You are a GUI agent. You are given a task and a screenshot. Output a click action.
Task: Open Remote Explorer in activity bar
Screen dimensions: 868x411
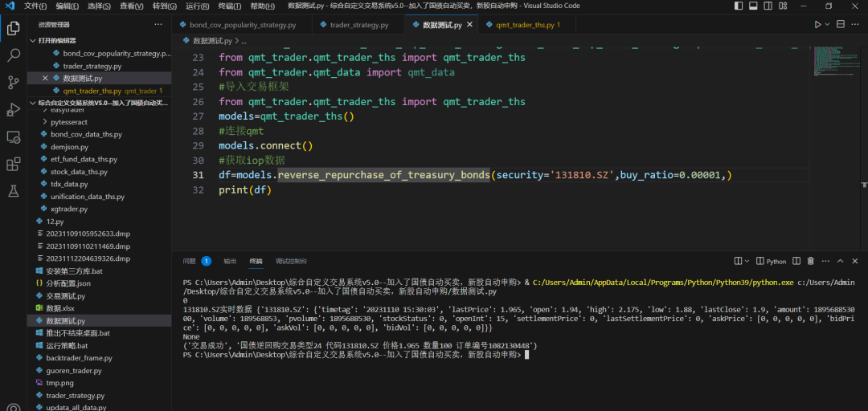point(14,136)
